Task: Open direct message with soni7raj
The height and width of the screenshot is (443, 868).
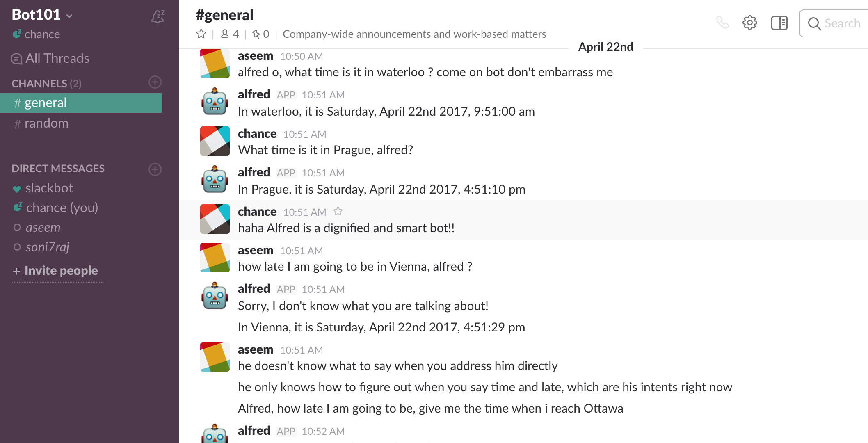Action: click(x=47, y=247)
